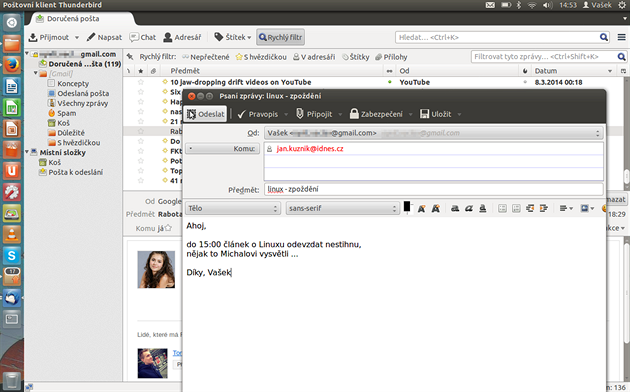Open text alignment dropdown
Screen dimensions: 630x392
(566, 208)
